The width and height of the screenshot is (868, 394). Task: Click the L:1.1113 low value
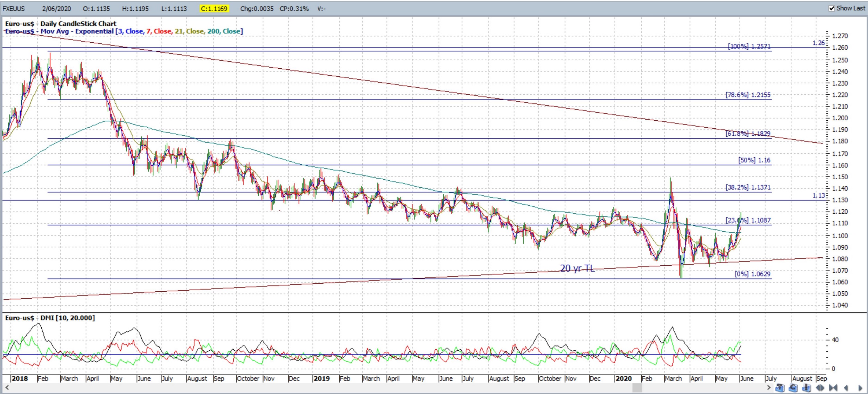tap(174, 9)
